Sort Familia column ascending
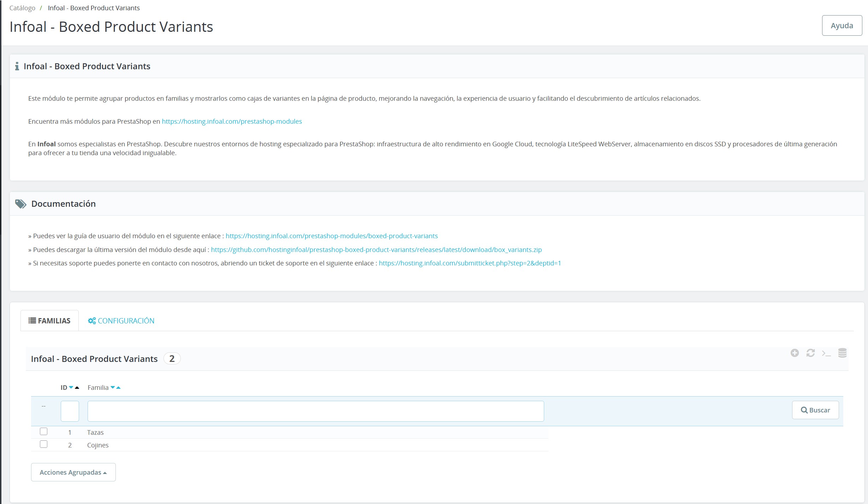Viewport: 868px width, 504px height. coord(118,387)
